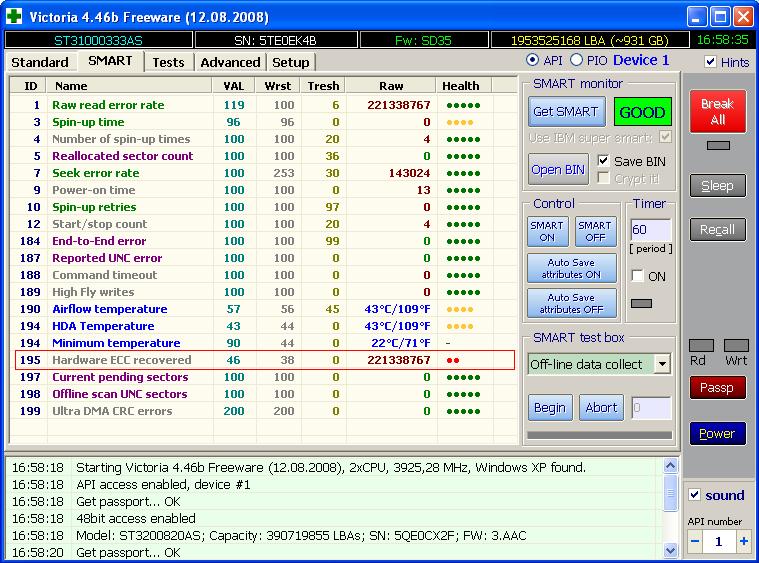Click the Tresh column header

[x=323, y=86]
